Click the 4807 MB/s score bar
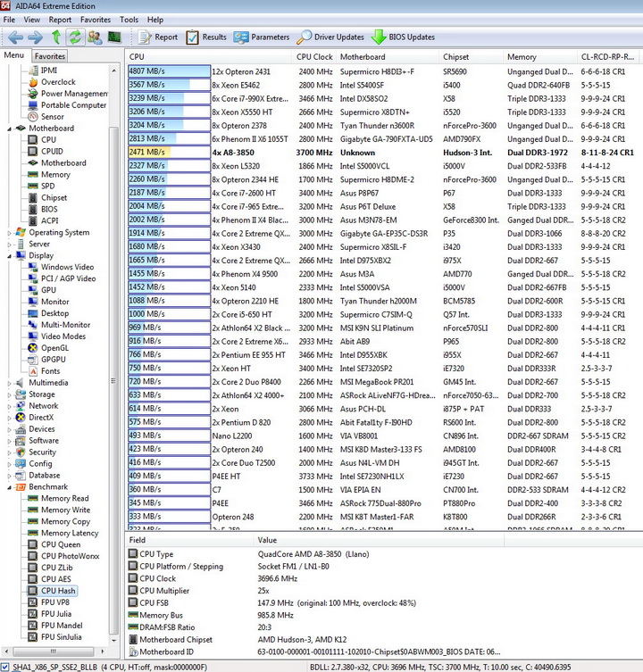The height and width of the screenshot is (672, 643). pyautogui.click(x=169, y=71)
